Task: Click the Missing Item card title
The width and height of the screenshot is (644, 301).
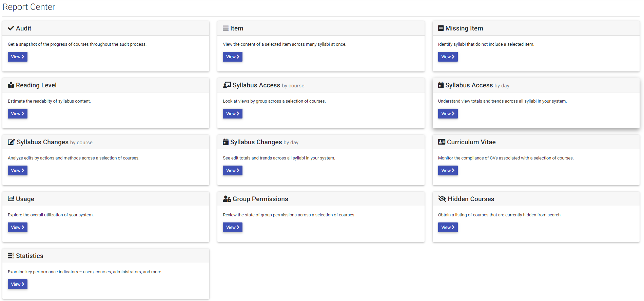Action: pyautogui.click(x=464, y=28)
